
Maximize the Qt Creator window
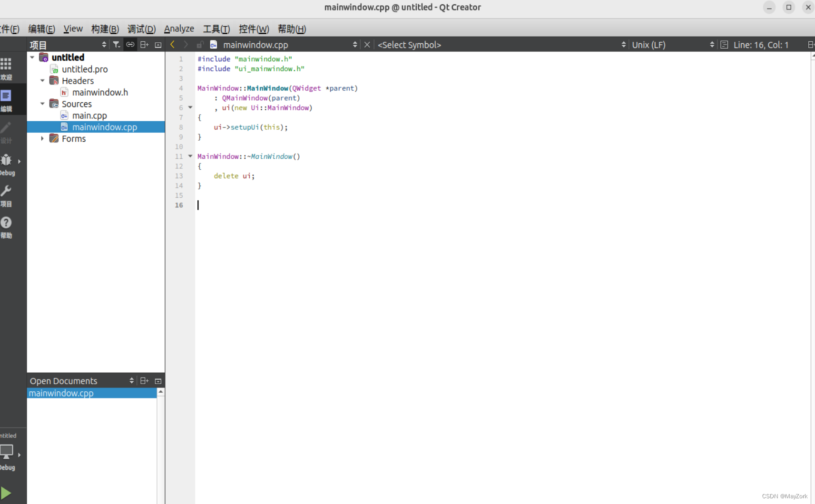tap(789, 7)
